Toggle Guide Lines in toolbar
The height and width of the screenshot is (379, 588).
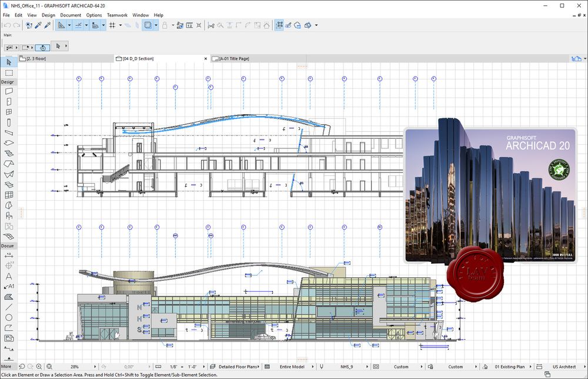(x=61, y=25)
